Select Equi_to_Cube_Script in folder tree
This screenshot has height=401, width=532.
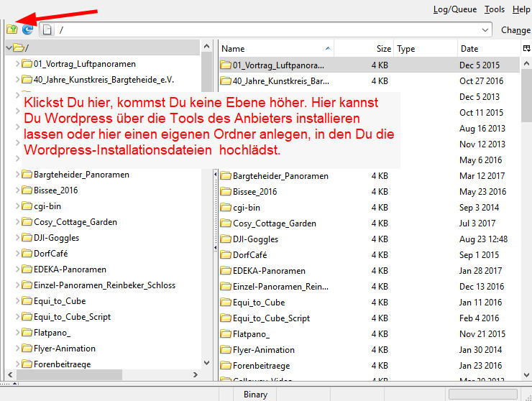pyautogui.click(x=72, y=317)
